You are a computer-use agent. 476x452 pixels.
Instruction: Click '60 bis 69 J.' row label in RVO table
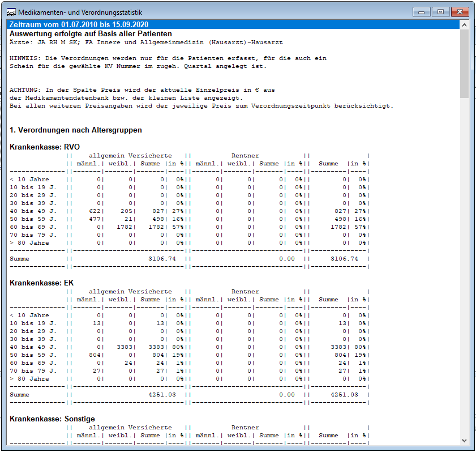33,227
